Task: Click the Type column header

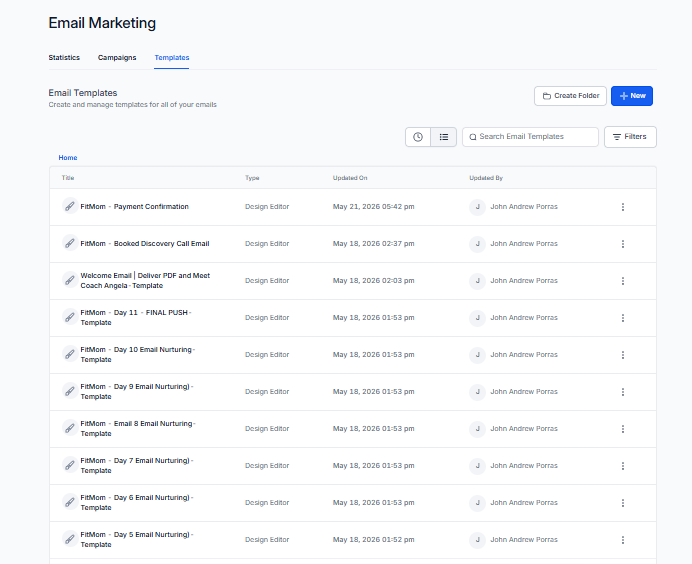Action: [252, 178]
